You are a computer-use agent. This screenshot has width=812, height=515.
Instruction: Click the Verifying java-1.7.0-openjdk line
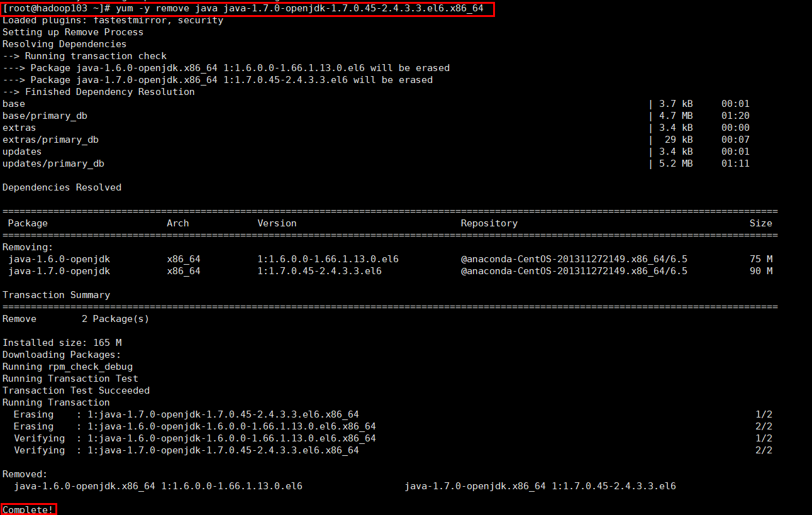point(186,450)
